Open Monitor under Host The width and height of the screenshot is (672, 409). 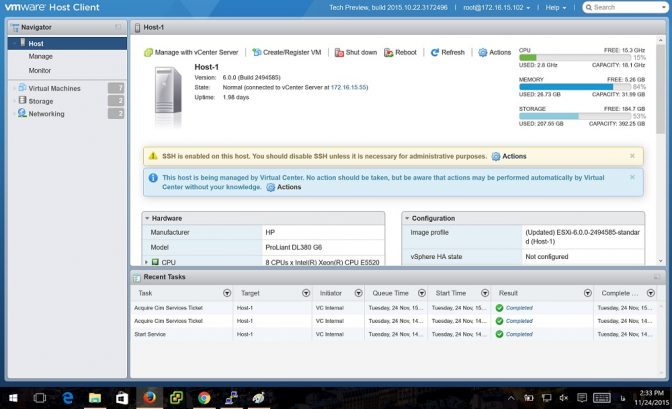[x=39, y=70]
